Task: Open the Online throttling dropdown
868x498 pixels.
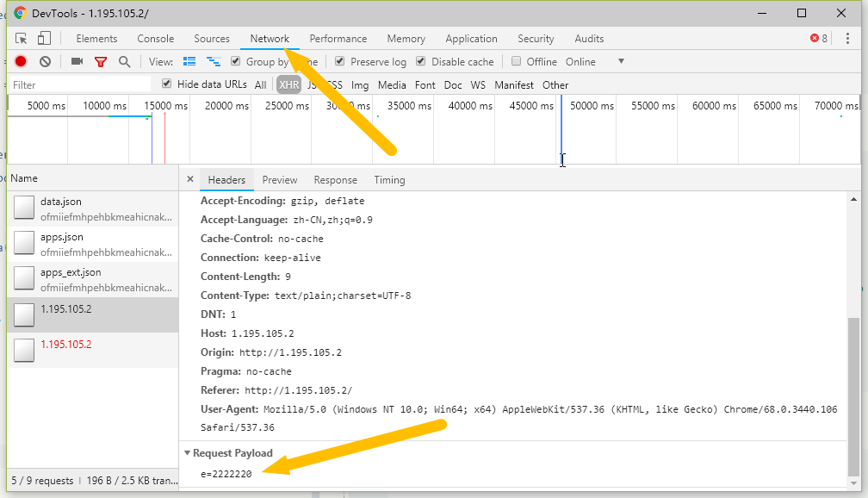Action: (x=595, y=61)
